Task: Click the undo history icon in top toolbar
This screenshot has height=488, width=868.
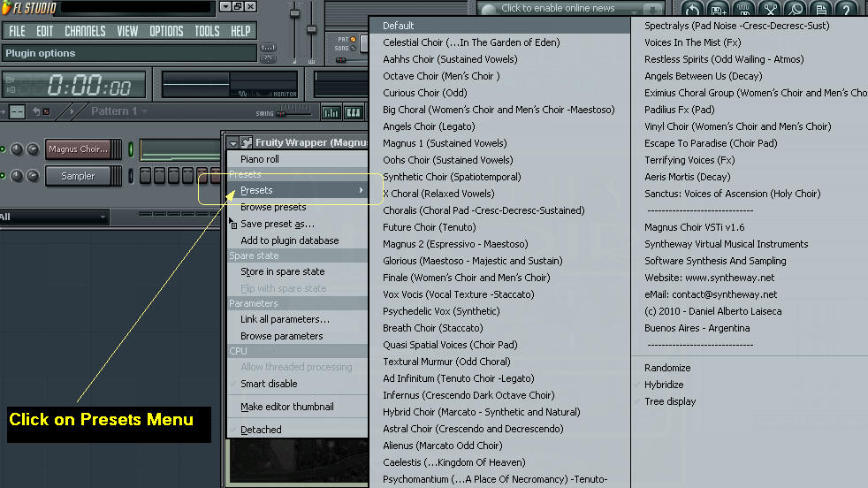Action: coord(692,10)
